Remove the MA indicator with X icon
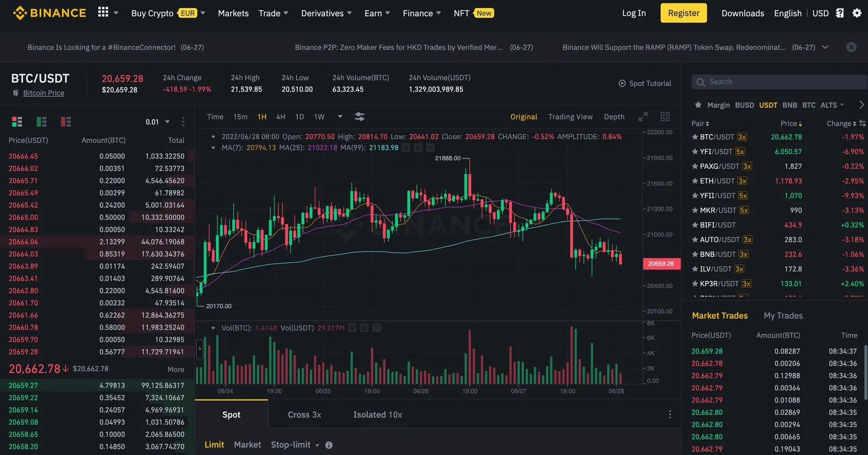868x455 pixels. tap(430, 148)
